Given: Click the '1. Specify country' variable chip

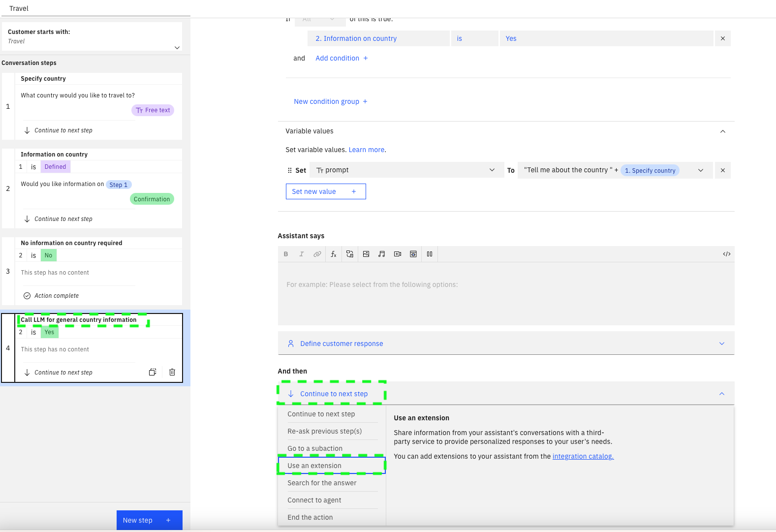Looking at the screenshot, I should click(x=650, y=170).
